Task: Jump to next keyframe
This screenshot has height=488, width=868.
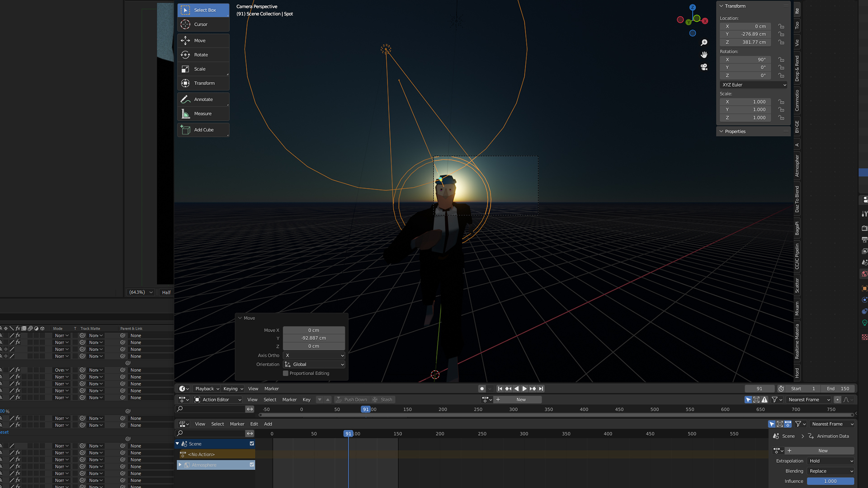Action: tap(533, 389)
